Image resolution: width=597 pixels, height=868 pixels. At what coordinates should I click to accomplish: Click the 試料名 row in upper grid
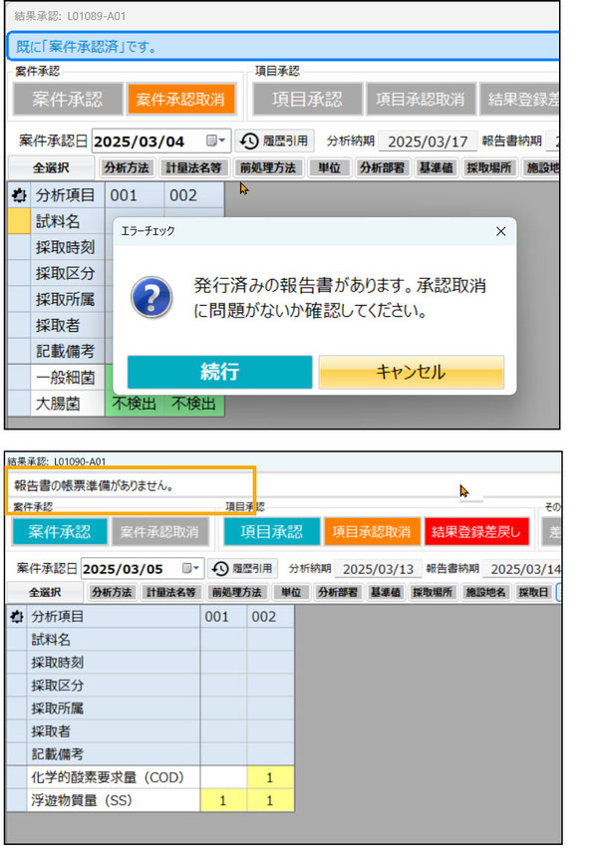(x=68, y=221)
